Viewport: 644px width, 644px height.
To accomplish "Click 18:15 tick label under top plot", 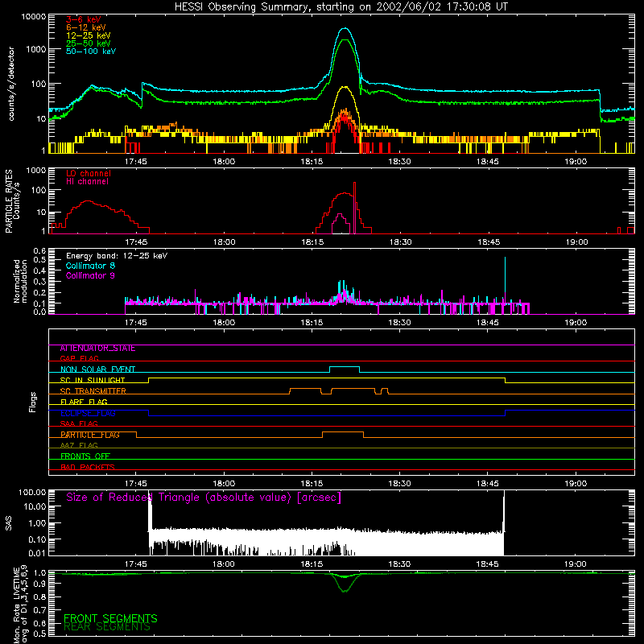I will [312, 162].
